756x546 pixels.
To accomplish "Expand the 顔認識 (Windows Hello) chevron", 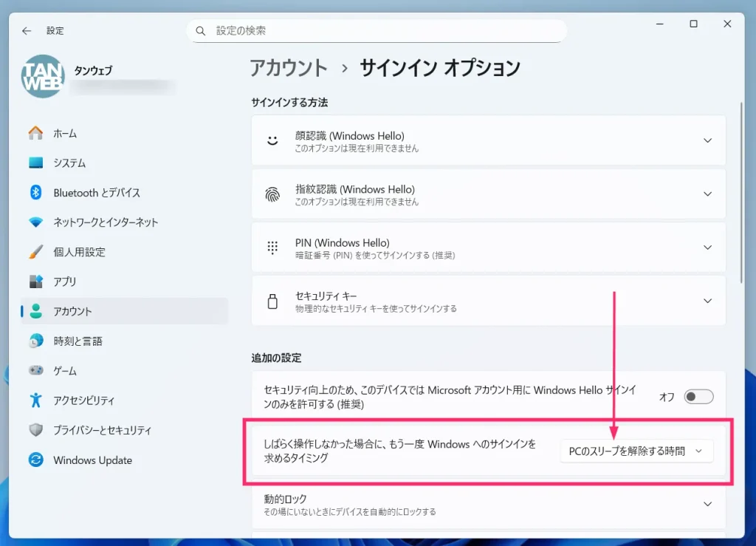I will coord(707,141).
